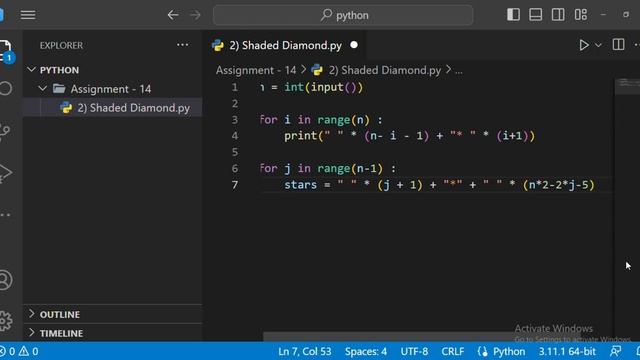Click the code minimap
Screen dimensions: 640x360
[627, 86]
